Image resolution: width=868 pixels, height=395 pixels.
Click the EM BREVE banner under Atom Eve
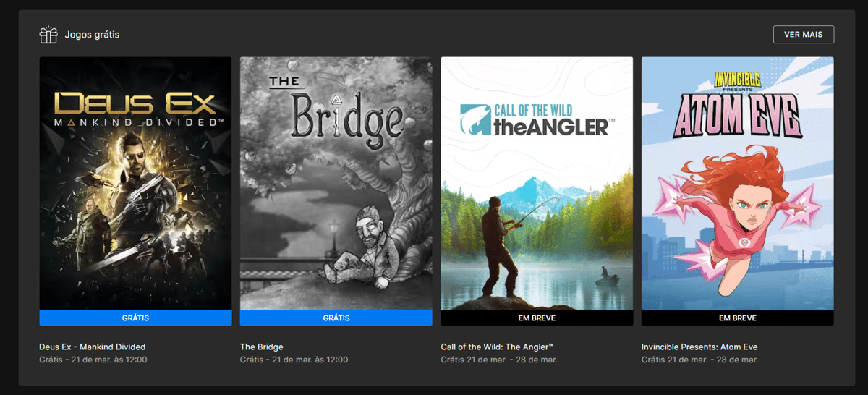[x=738, y=318]
